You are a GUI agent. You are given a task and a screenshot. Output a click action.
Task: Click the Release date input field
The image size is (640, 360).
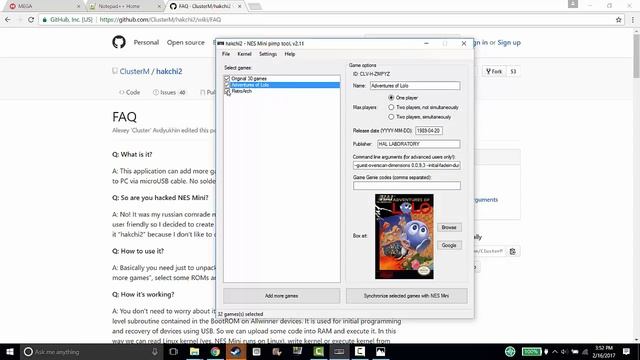(429, 131)
